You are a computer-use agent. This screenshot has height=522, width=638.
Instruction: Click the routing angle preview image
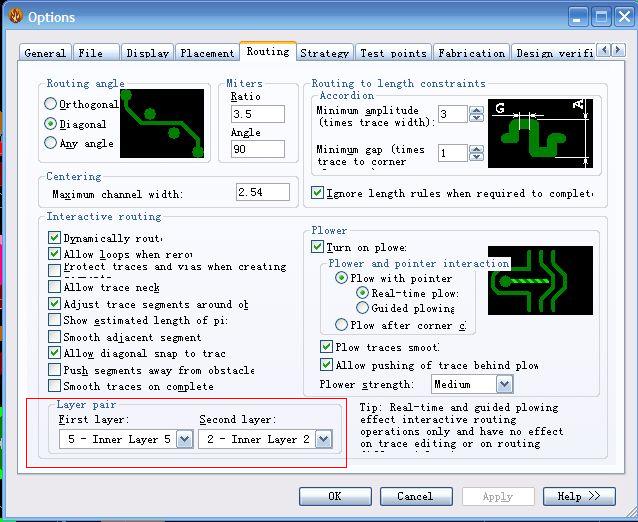point(162,123)
